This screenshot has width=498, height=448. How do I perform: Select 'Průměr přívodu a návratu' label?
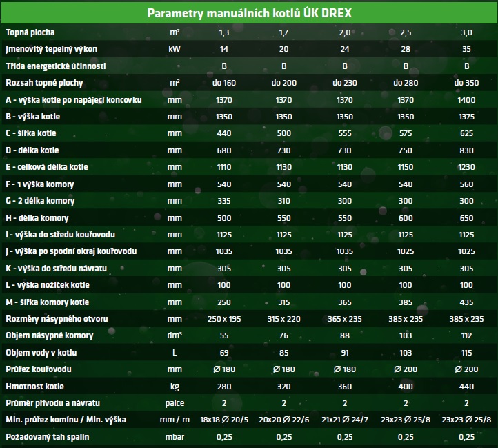[52, 403]
